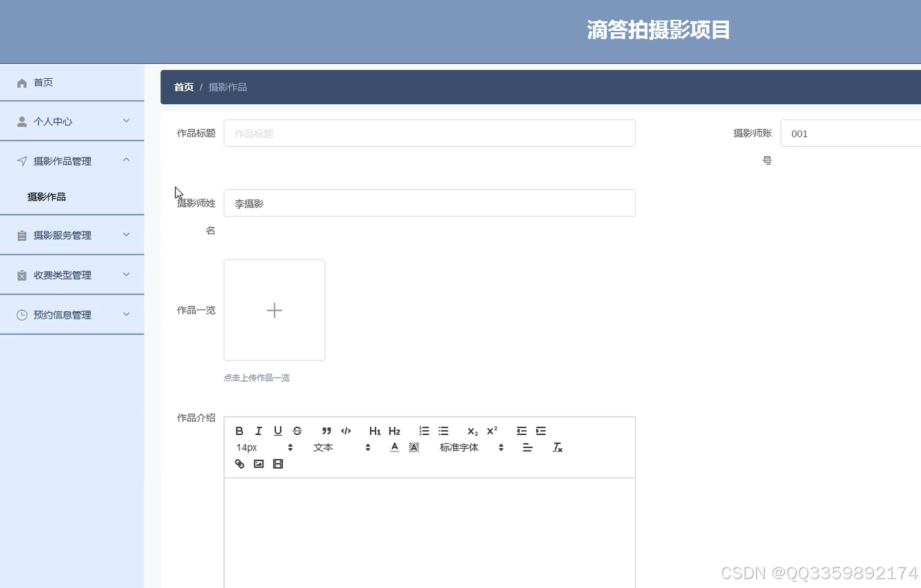Go to 首页 in the breadcrumb

[184, 87]
